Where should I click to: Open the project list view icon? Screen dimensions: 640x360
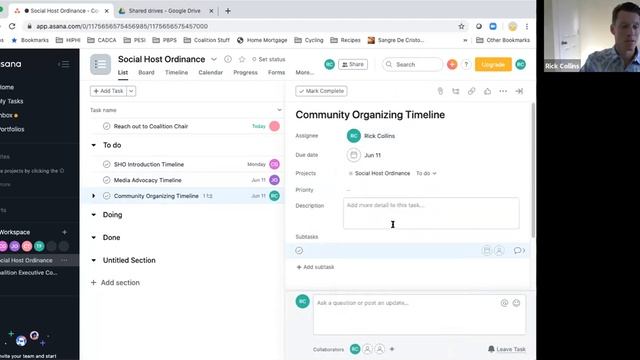point(100,64)
